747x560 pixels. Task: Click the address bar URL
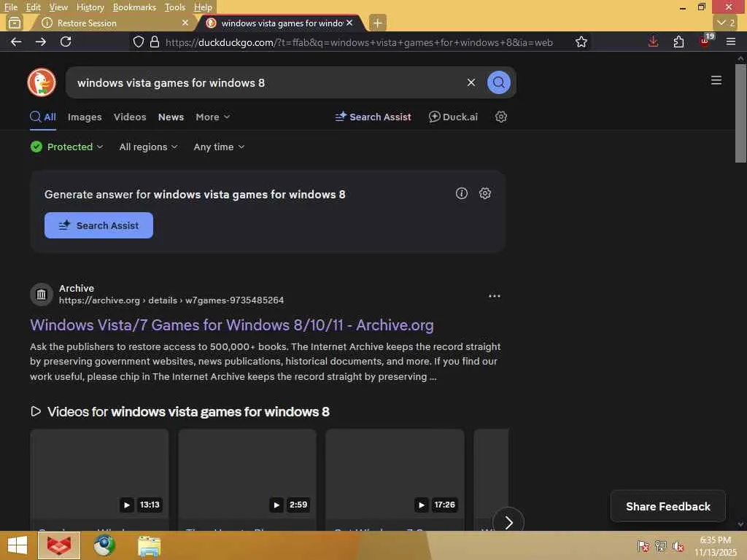359,42
